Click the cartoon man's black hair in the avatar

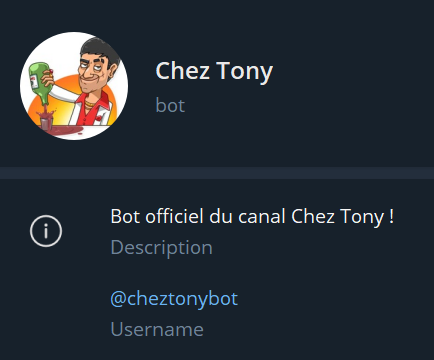point(100,49)
